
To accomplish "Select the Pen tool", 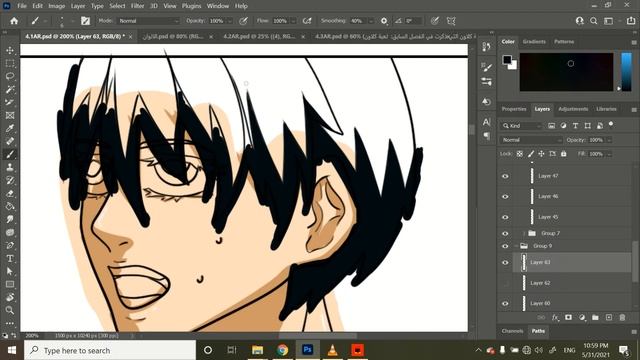I will coord(10,246).
